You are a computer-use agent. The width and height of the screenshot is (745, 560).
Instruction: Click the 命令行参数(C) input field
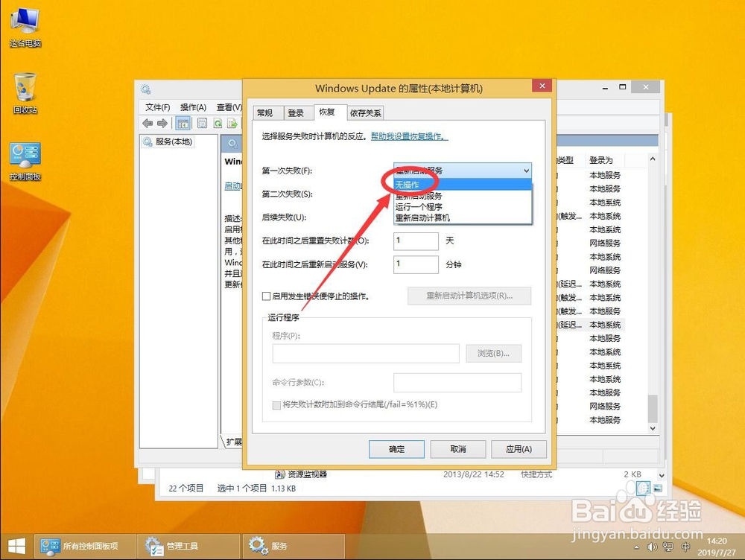pos(457,382)
